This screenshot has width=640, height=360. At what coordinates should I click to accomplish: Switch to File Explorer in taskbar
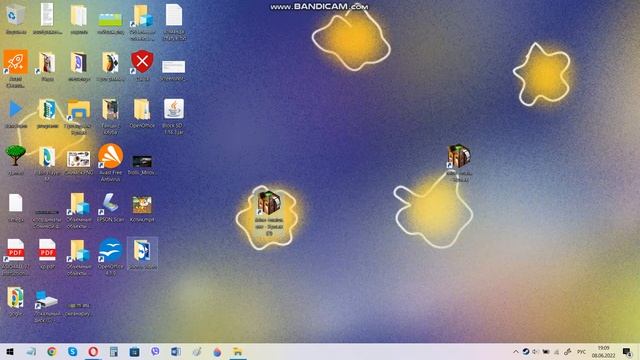click(238, 351)
